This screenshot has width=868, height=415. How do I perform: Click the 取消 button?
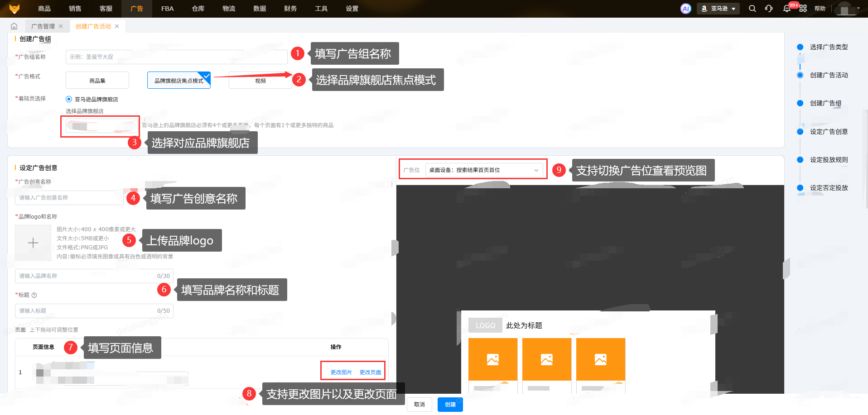[420, 405]
